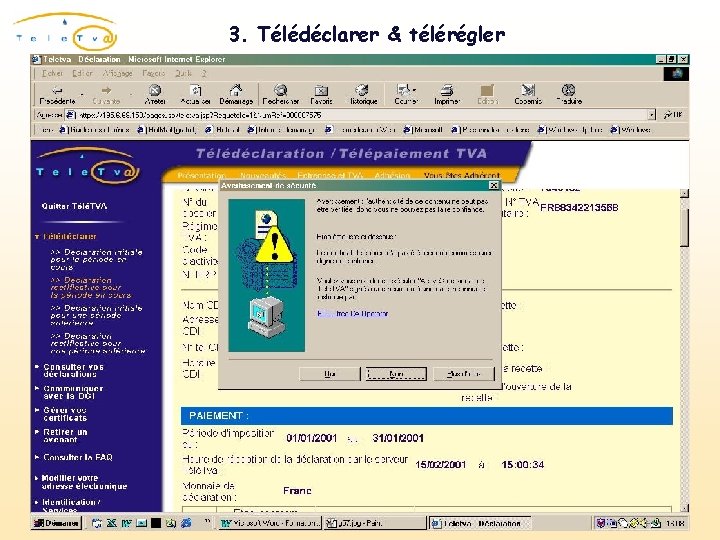Expand the quick launch overflow chevron
This screenshot has height=540, width=720.
(207, 521)
